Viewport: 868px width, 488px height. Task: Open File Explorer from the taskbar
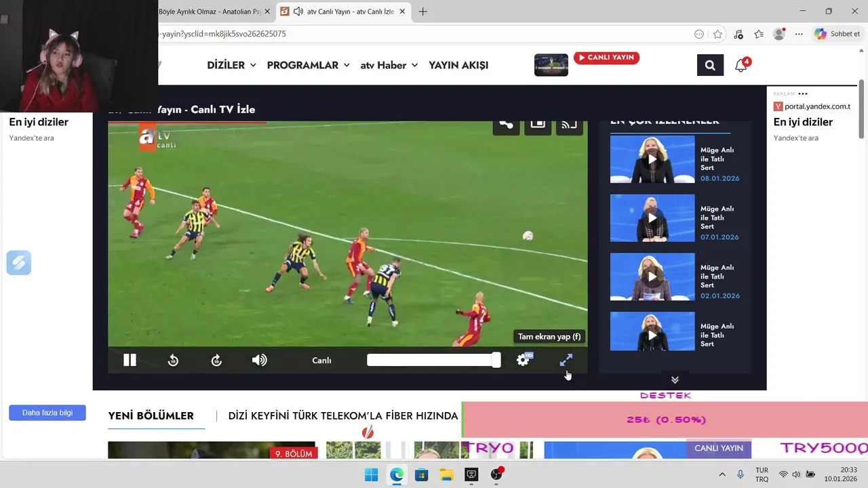[446, 474]
